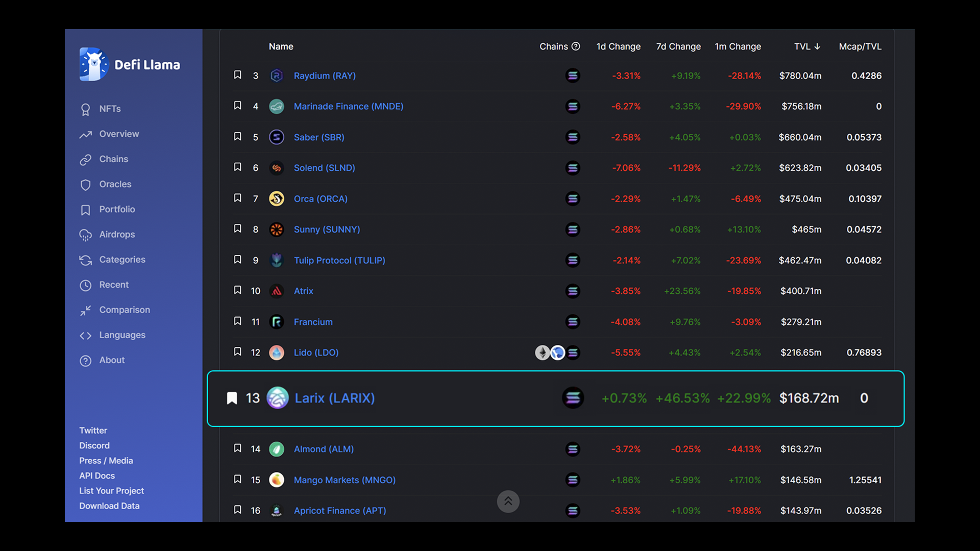Click the Lido protocol logo

[x=277, y=353]
